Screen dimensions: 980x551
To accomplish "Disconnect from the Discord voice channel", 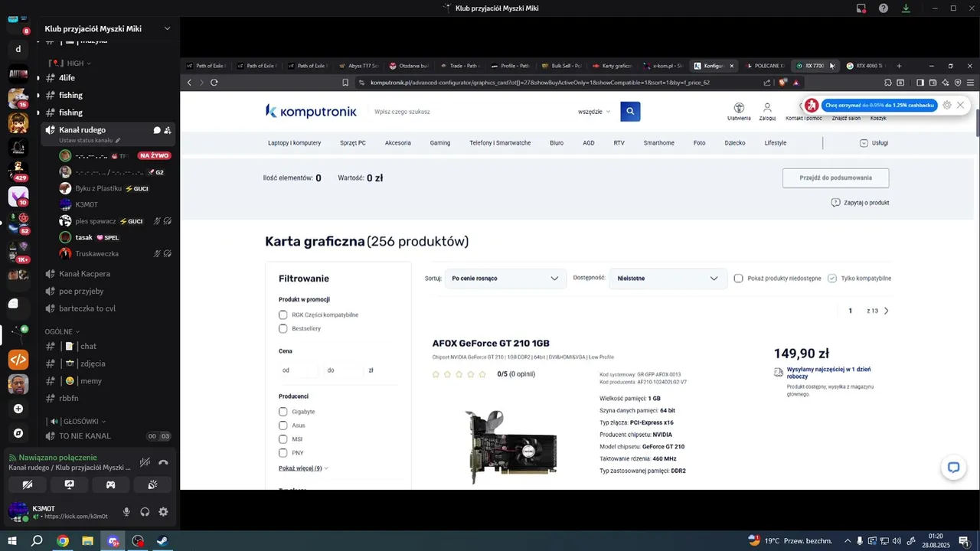I will coord(163,462).
